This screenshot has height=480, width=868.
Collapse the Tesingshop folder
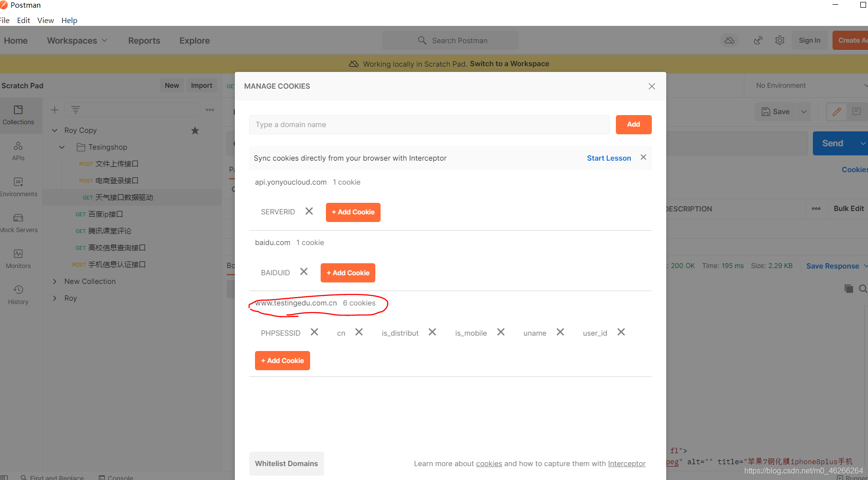coord(62,147)
